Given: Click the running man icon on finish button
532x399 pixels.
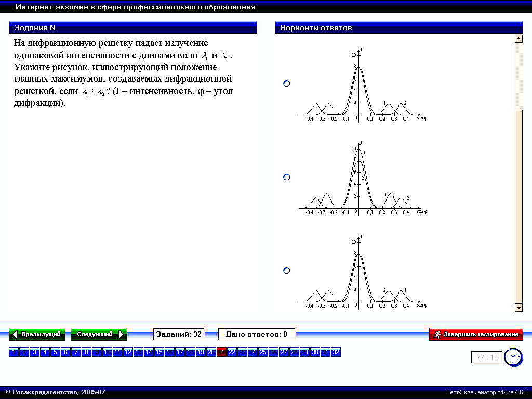Looking at the screenshot, I should pyautogui.click(x=436, y=334).
